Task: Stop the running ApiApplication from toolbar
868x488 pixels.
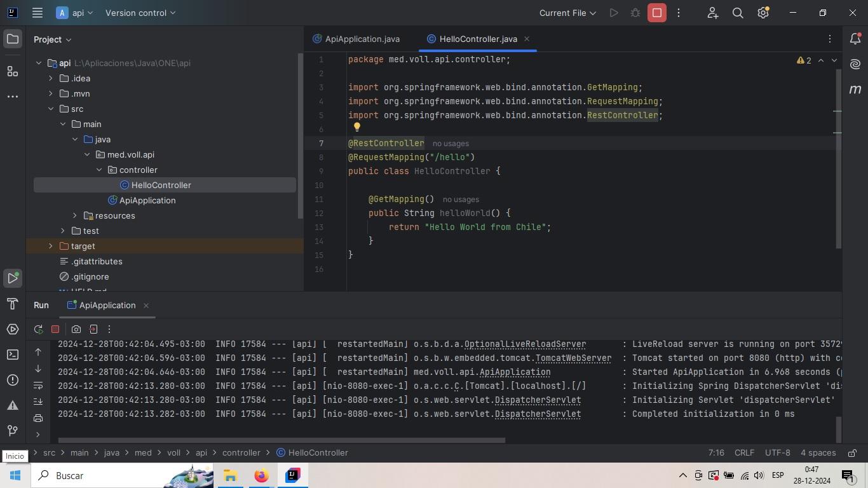Action: coord(657,13)
